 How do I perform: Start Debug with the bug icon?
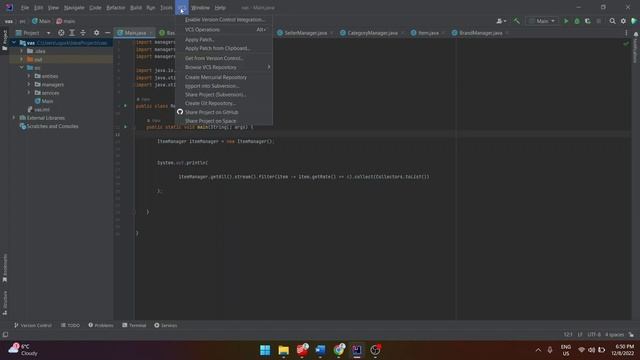pos(577,21)
